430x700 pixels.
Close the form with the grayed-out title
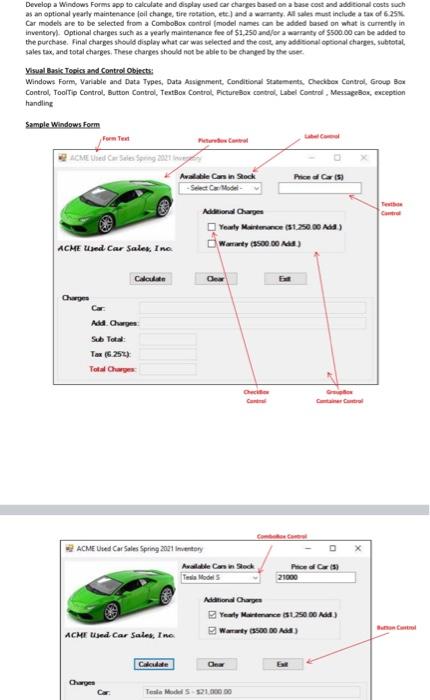point(363,158)
